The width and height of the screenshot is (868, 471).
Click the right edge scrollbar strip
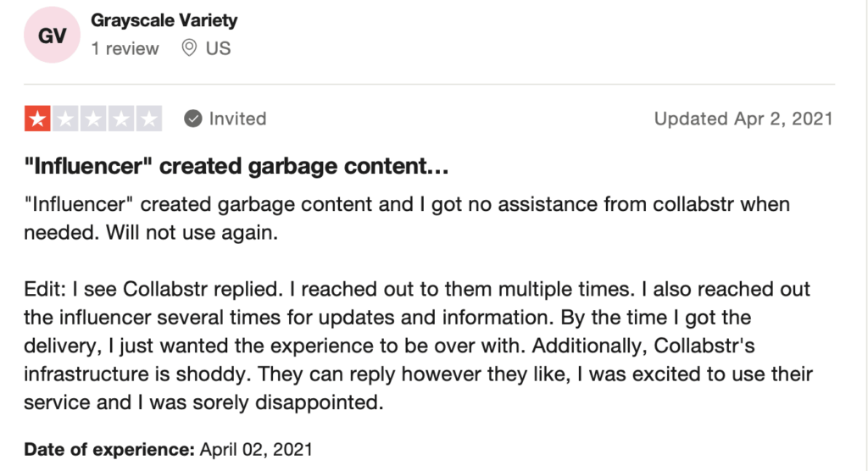pos(865,235)
